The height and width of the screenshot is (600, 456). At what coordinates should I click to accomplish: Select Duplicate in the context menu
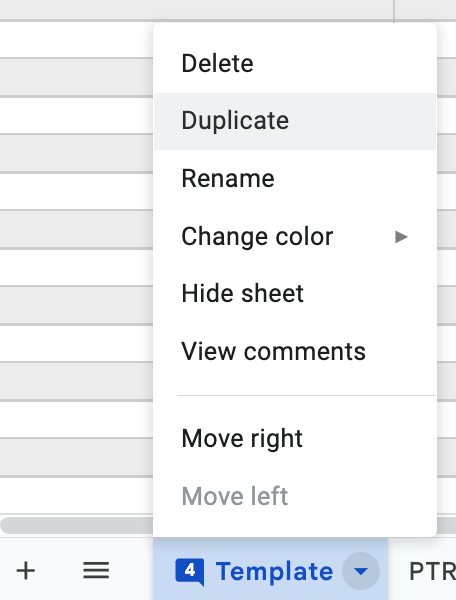click(x=295, y=121)
